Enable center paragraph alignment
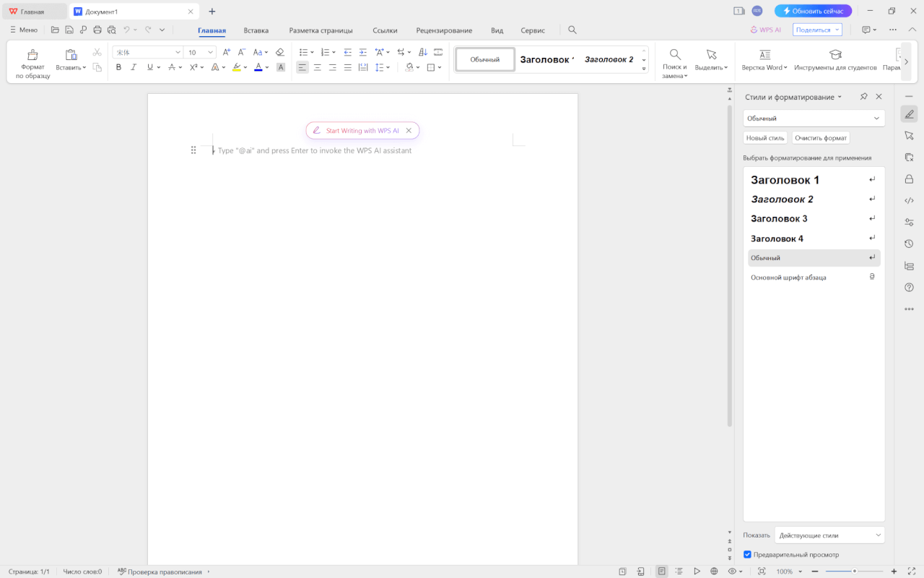 pos(318,66)
